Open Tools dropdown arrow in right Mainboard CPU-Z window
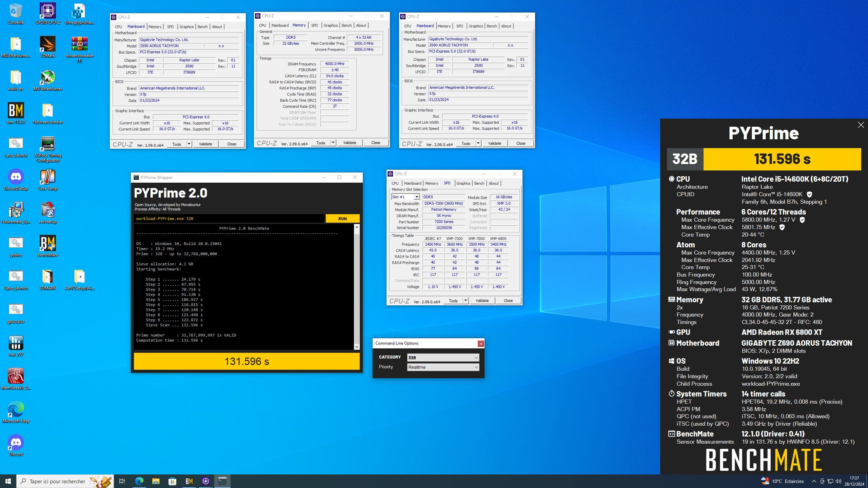The width and height of the screenshot is (868, 488). pos(478,143)
